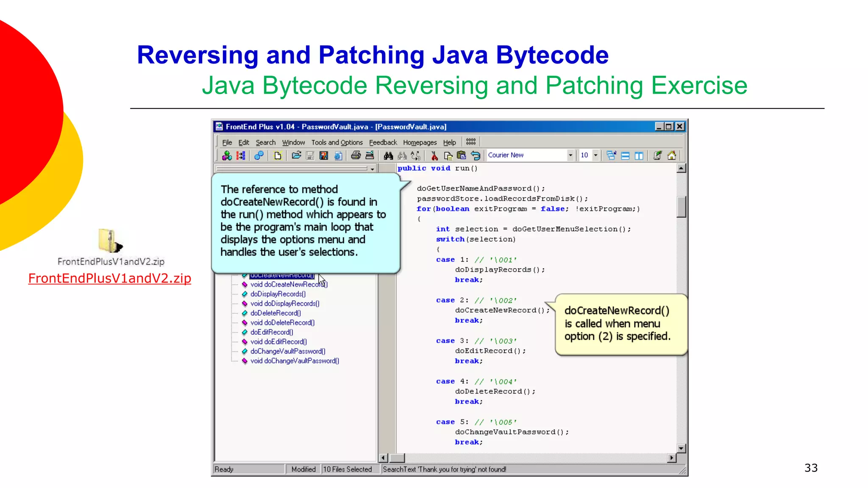This screenshot has height=488, width=868.
Task: Click the doGetUserNameAndPassword(); line in code
Action: (481, 189)
